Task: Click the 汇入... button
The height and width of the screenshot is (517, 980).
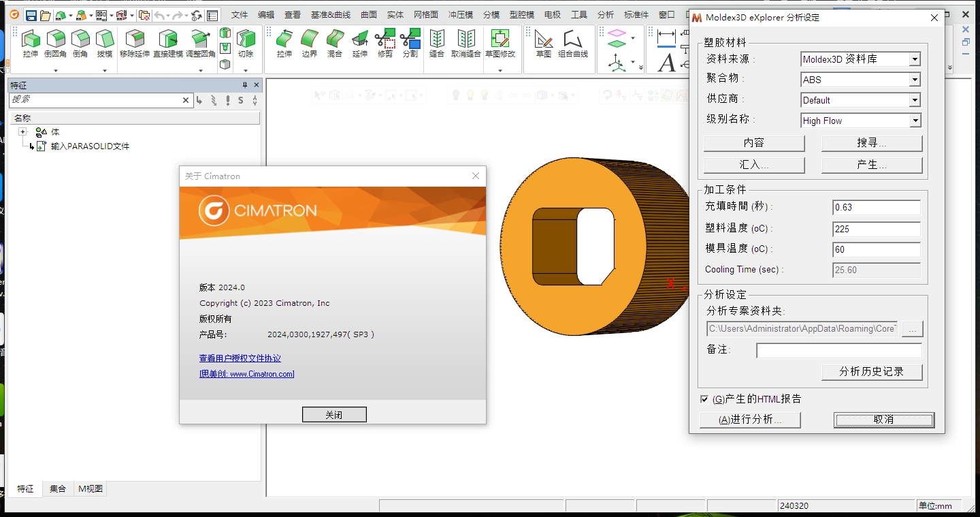Action: (754, 165)
